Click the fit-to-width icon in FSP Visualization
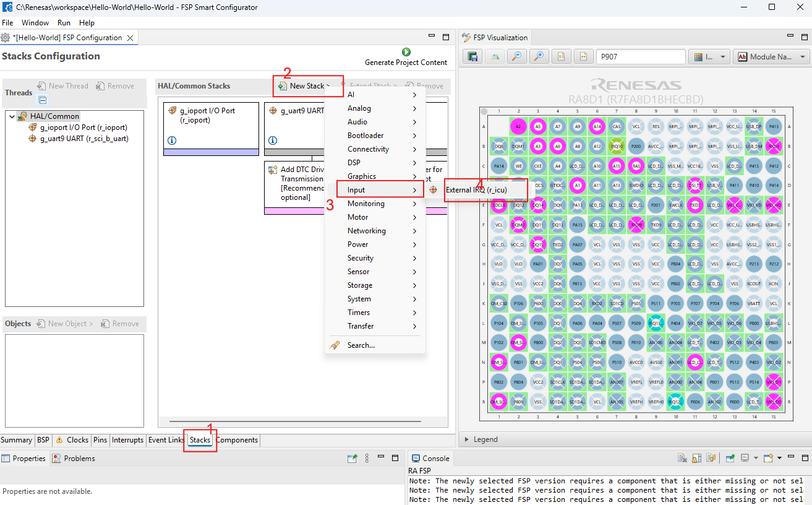 (583, 57)
